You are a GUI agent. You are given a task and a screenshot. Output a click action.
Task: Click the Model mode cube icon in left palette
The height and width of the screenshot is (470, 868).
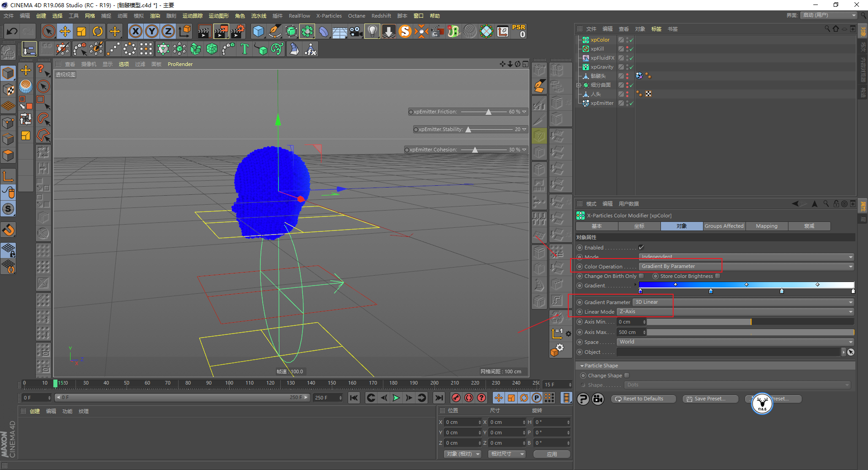(8, 73)
